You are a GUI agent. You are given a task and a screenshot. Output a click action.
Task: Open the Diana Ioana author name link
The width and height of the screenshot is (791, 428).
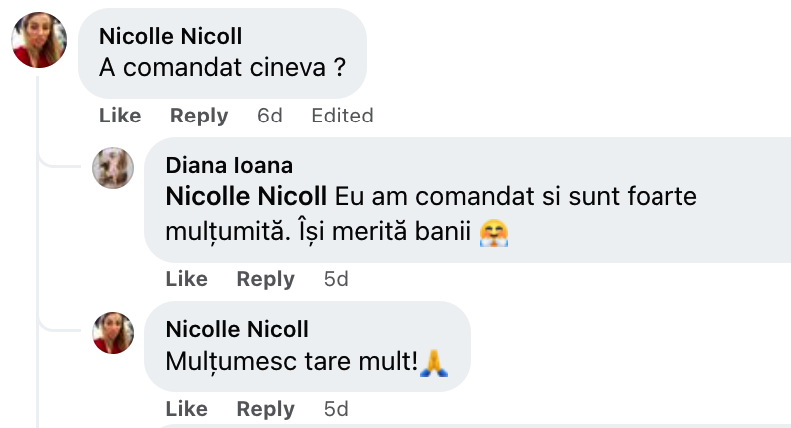[x=229, y=165]
